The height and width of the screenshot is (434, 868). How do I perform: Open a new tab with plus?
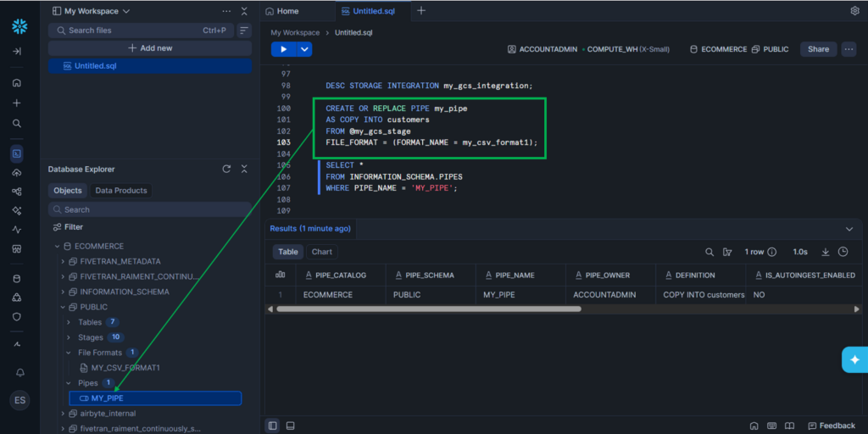point(421,10)
